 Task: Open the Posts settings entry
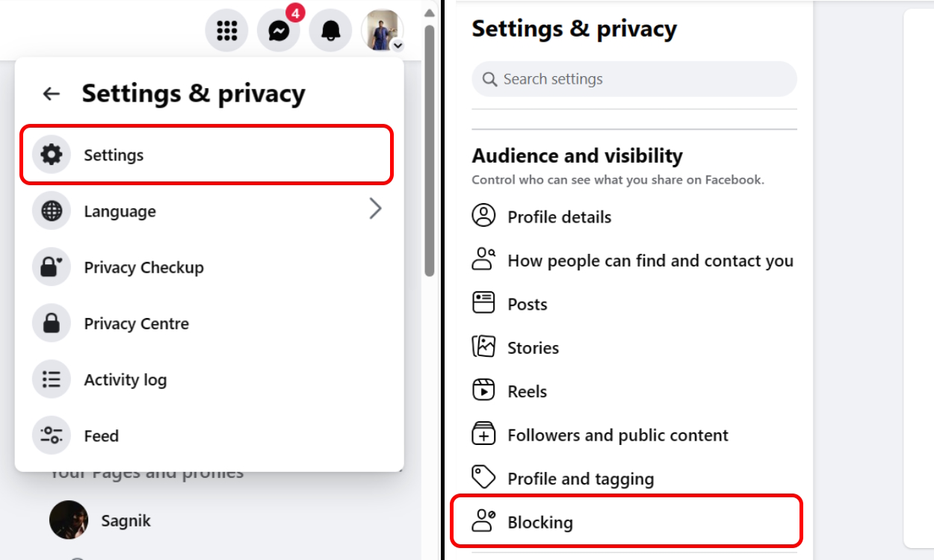point(527,304)
